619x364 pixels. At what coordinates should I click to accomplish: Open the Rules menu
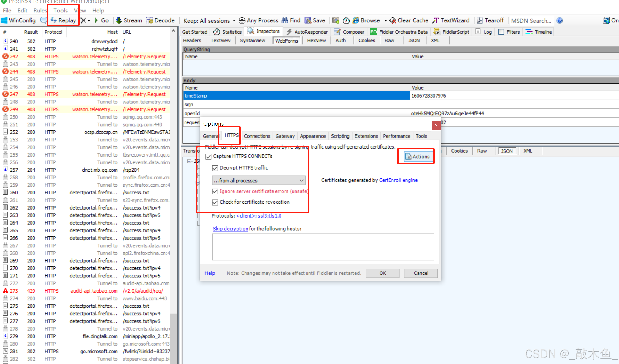pyautogui.click(x=40, y=10)
